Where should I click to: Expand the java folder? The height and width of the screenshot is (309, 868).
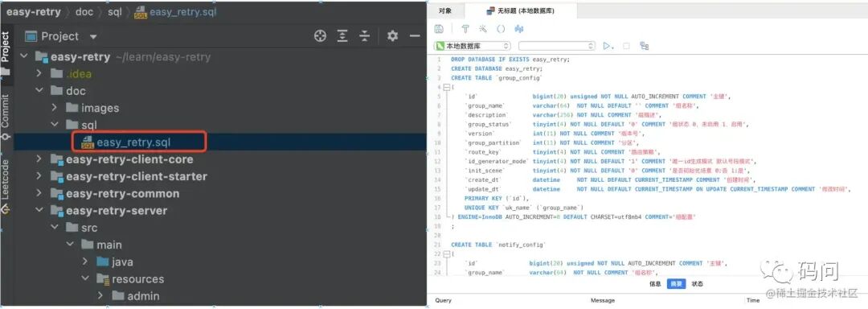click(84, 262)
